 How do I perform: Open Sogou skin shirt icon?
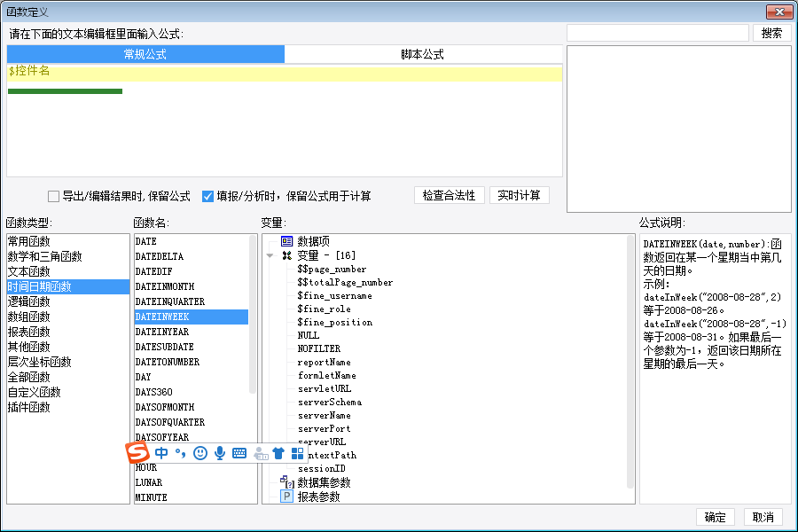pyautogui.click(x=278, y=452)
